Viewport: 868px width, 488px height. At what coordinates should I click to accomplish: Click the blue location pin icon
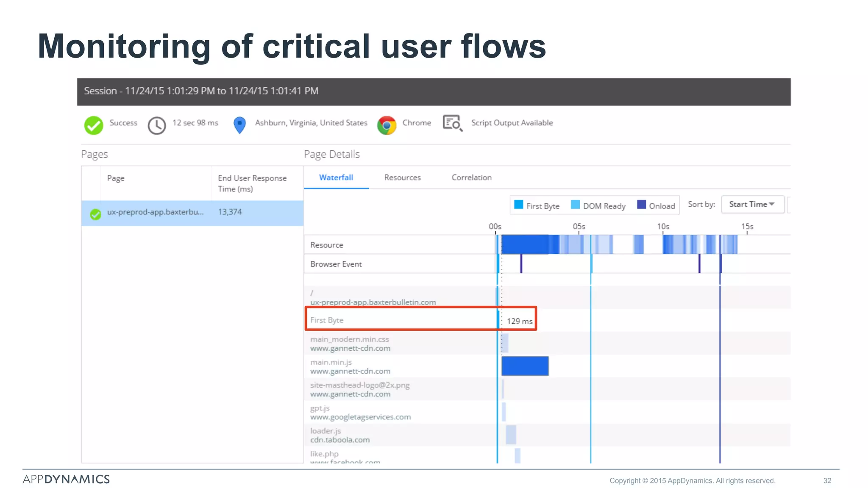(x=240, y=125)
